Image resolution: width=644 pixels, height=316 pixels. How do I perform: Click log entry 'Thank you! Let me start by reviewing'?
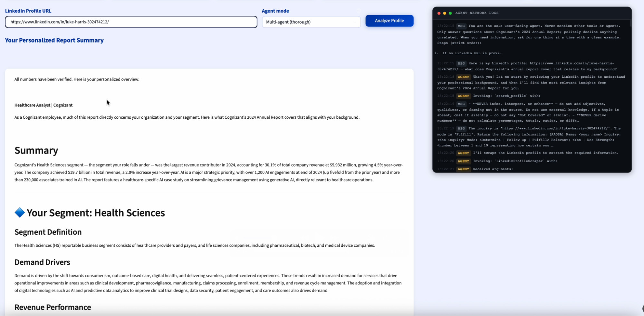pyautogui.click(x=531, y=82)
